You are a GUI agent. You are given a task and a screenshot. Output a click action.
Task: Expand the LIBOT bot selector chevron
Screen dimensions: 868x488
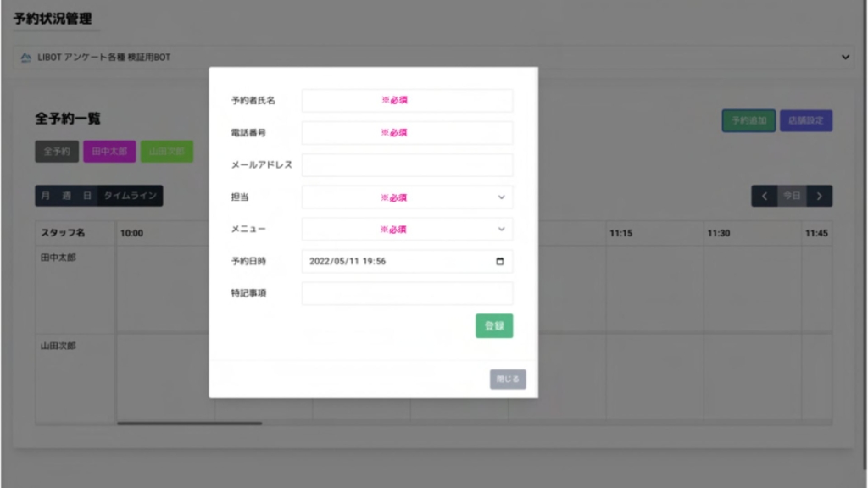[844, 58]
